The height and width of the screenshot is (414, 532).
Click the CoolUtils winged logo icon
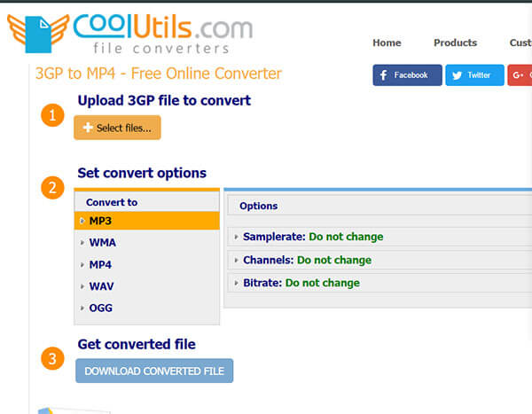point(37,34)
